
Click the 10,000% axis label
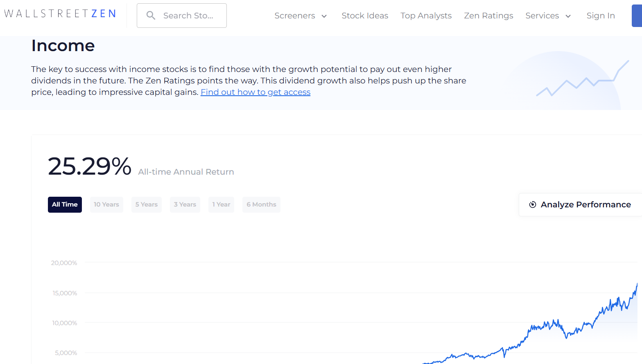pyautogui.click(x=65, y=323)
